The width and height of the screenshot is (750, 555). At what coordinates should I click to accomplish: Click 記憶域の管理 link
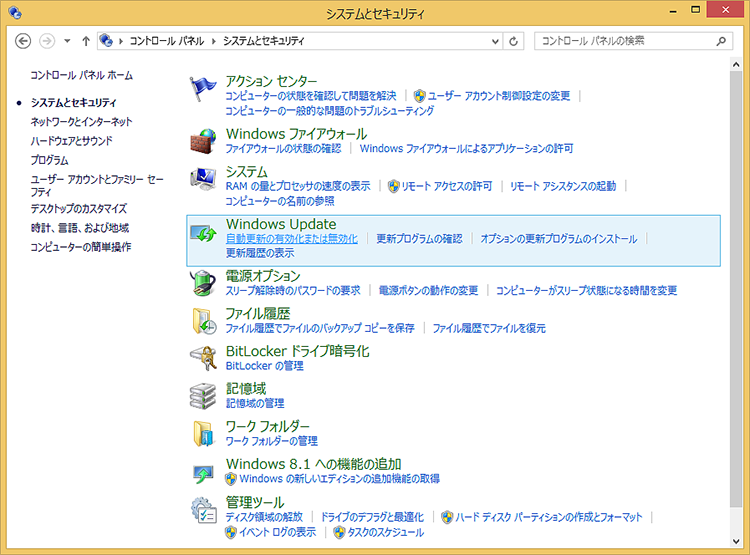pos(255,403)
